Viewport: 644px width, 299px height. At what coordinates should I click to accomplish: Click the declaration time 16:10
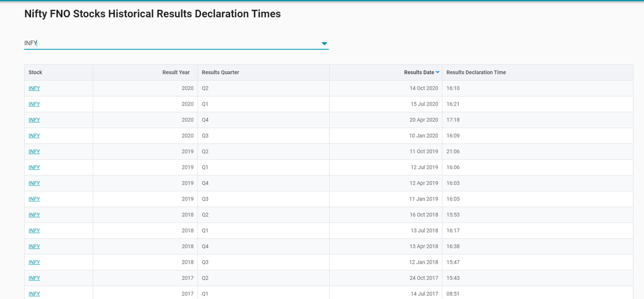(453, 88)
